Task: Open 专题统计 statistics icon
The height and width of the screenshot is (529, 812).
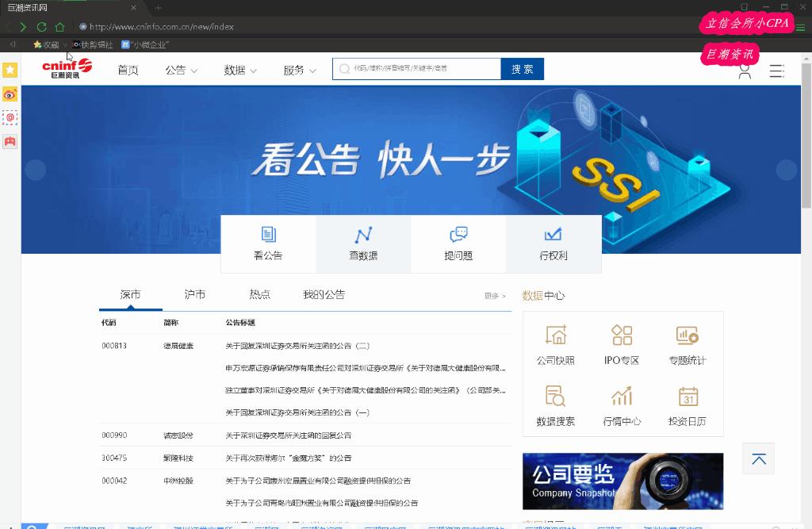Action: (688, 343)
